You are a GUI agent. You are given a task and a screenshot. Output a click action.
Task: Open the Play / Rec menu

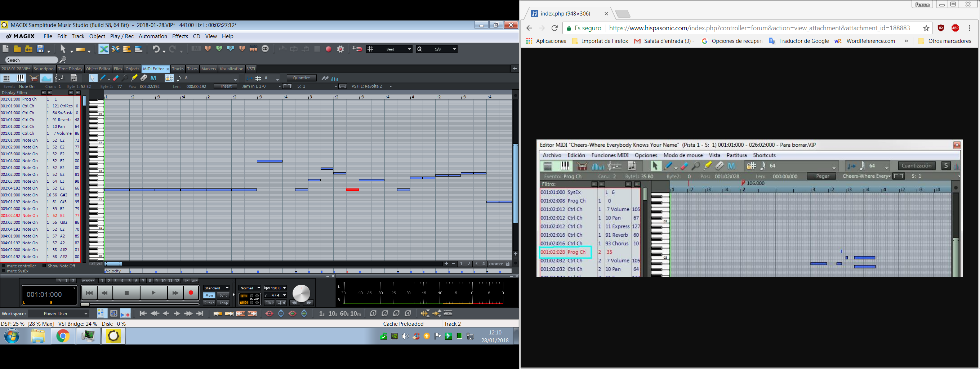coord(122,36)
